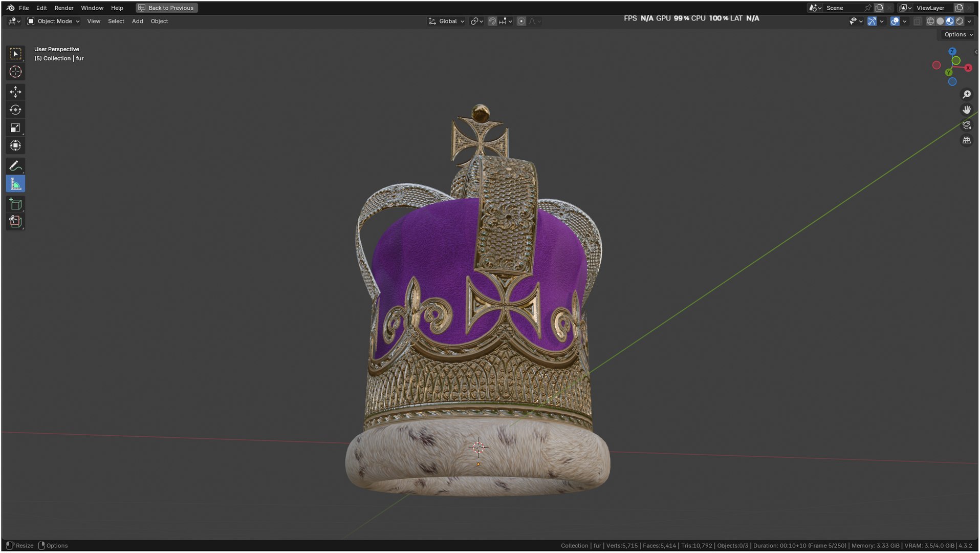This screenshot has width=980, height=553.
Task: Expand shading options dropdown arrow
Action: click(x=969, y=21)
